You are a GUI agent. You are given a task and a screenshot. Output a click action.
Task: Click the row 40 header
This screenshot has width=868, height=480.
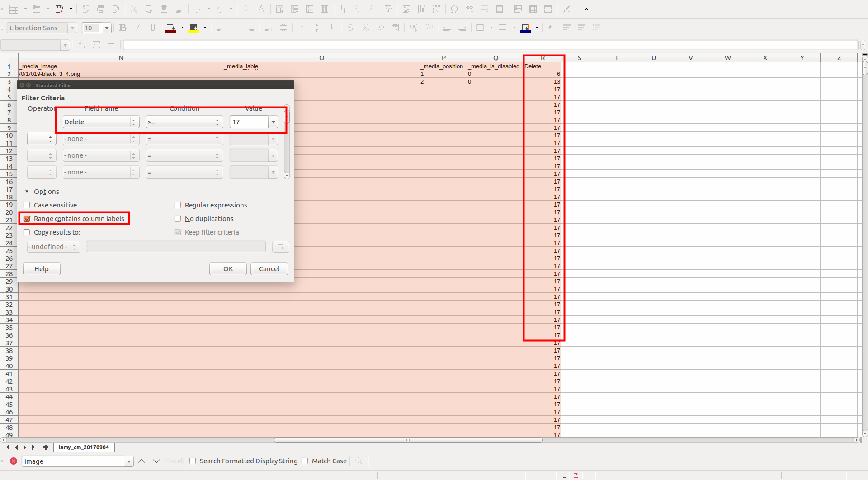pos(9,366)
